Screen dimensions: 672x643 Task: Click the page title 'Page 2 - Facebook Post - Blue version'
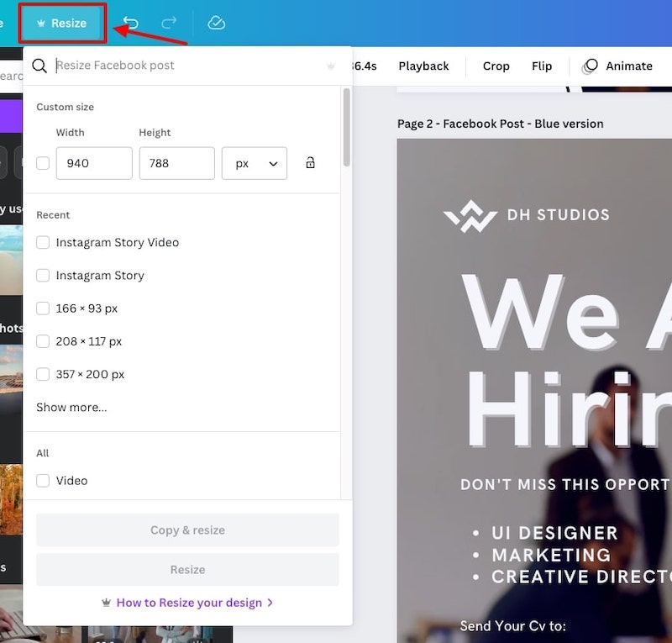pyautogui.click(x=500, y=124)
